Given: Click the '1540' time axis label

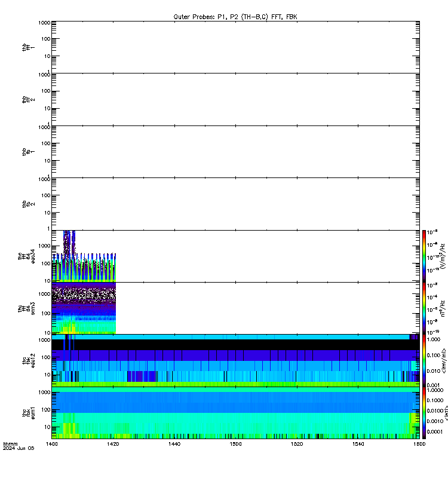Looking at the screenshot, I should point(358,444).
